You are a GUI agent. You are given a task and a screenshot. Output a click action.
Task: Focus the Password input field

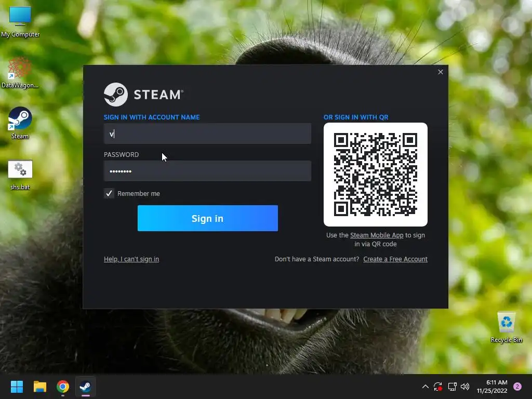tap(207, 171)
